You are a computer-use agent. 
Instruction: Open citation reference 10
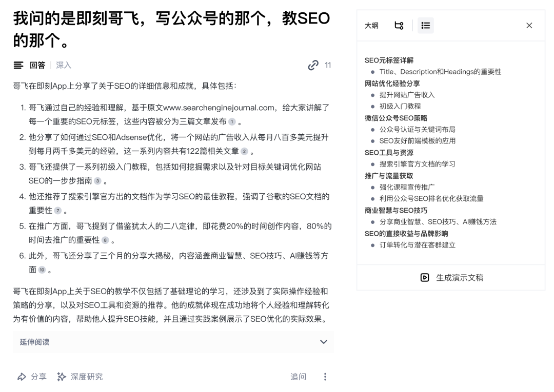point(42,270)
